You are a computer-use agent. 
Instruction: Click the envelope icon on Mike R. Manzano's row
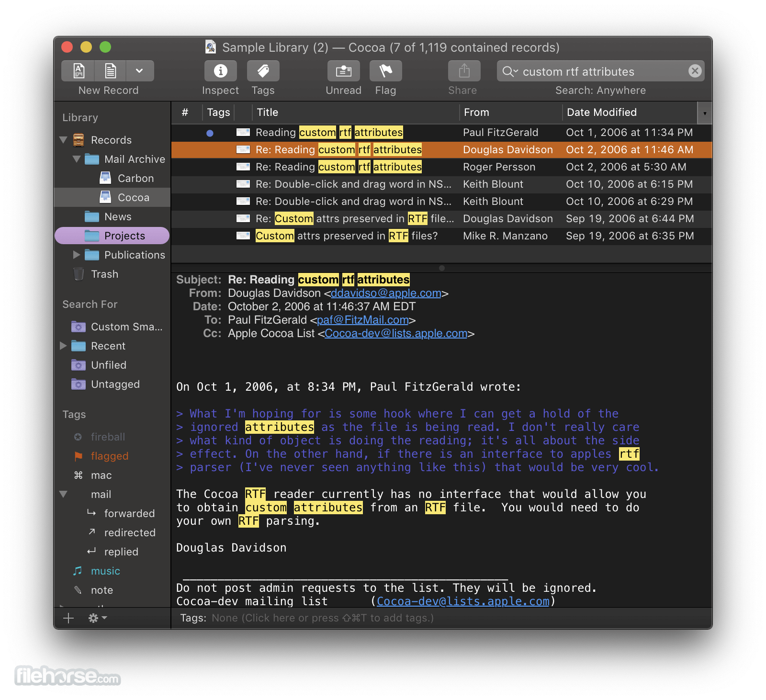click(243, 236)
